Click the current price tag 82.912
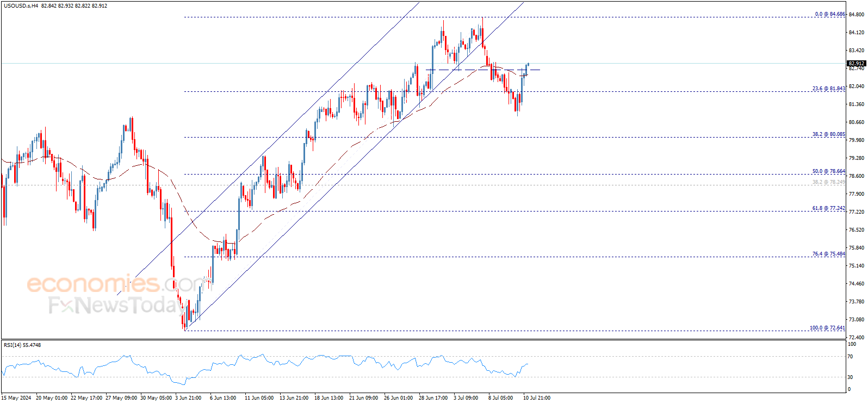The height and width of the screenshot is (404, 868). point(857,64)
